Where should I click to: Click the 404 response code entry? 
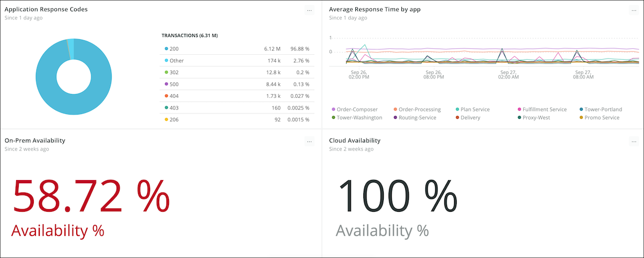[237, 96]
